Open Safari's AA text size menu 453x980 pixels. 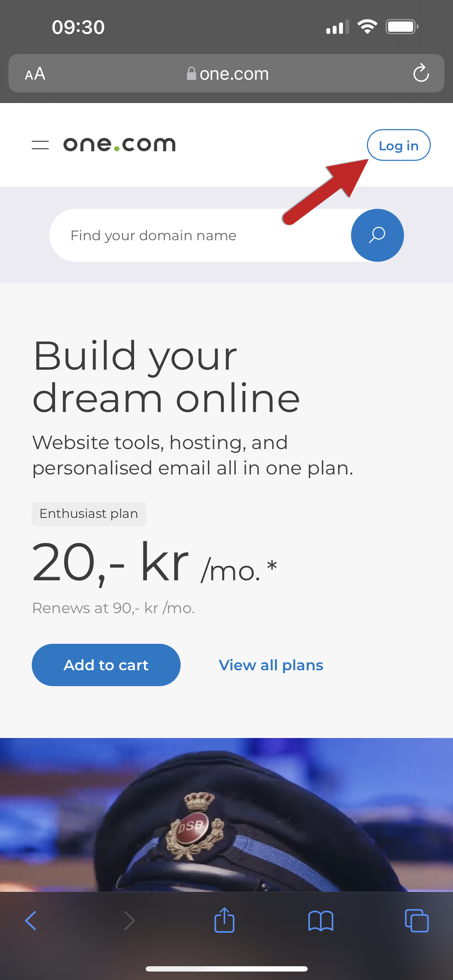pos(35,73)
